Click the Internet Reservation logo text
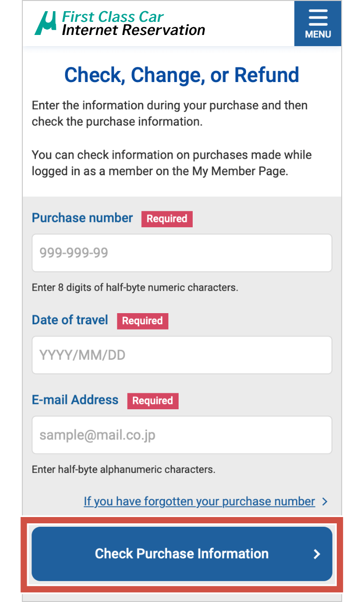 pos(133,30)
